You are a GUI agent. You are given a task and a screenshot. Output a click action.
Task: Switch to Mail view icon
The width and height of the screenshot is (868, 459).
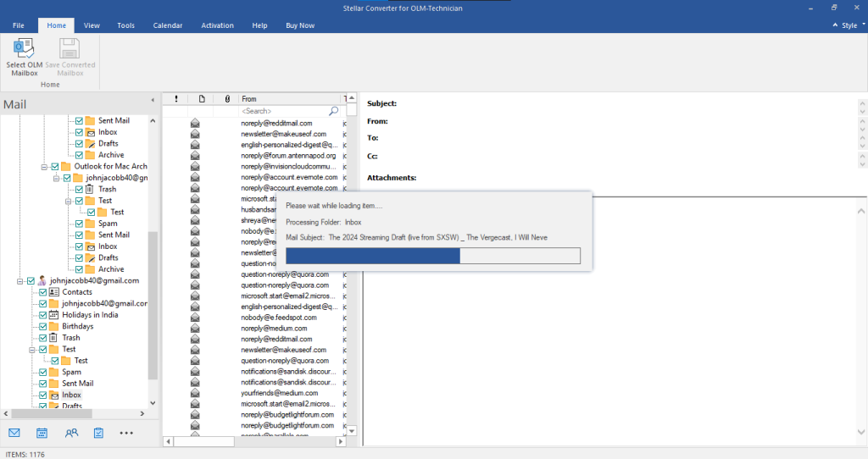(x=14, y=433)
